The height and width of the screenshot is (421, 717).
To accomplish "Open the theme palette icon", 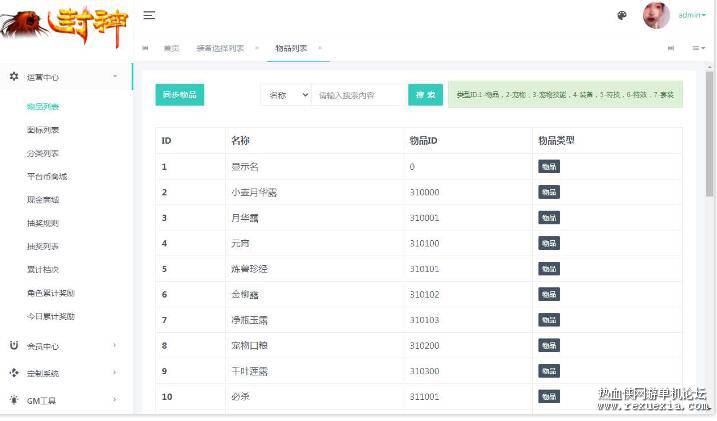I will 621,16.
